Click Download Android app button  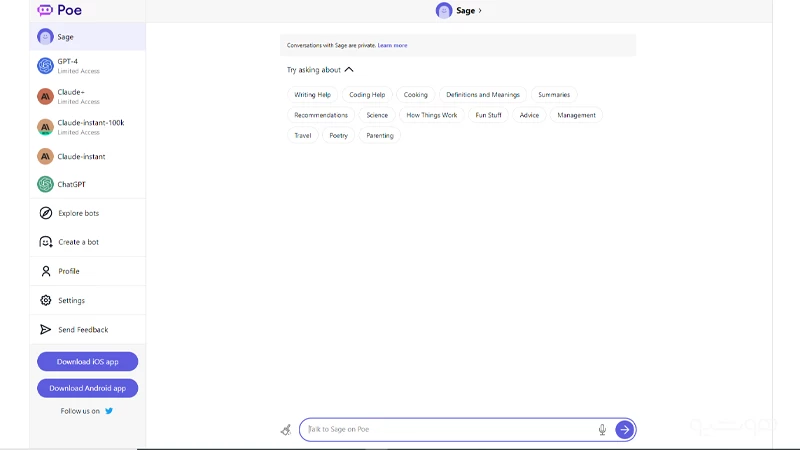(x=88, y=388)
